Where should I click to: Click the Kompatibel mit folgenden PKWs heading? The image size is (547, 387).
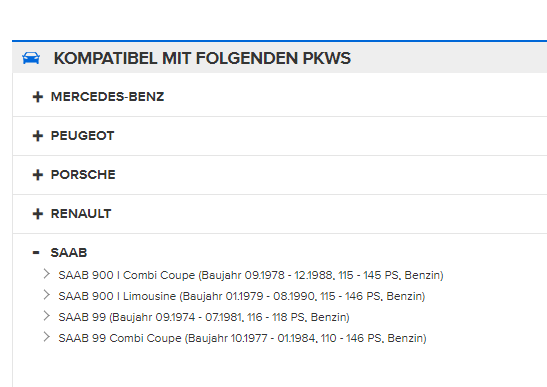coord(202,58)
